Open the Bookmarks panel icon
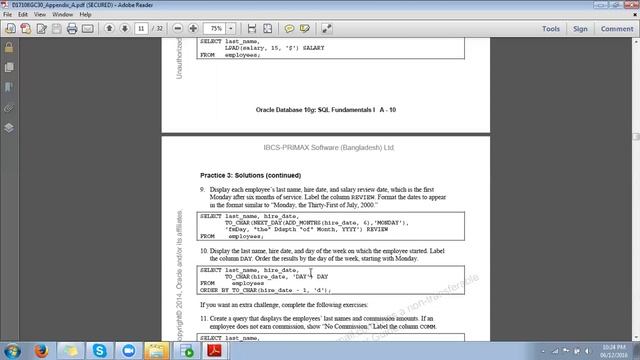Screen dimensions: 640x360 (9, 87)
